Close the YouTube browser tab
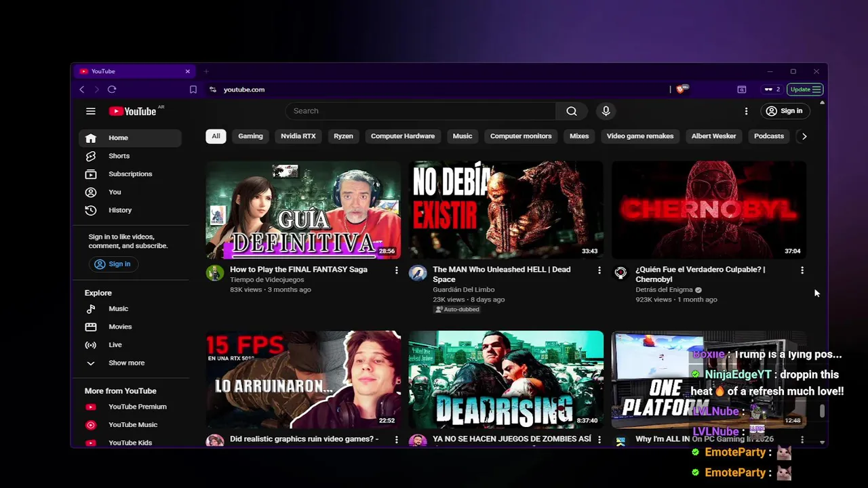This screenshot has width=868, height=488. [188, 71]
